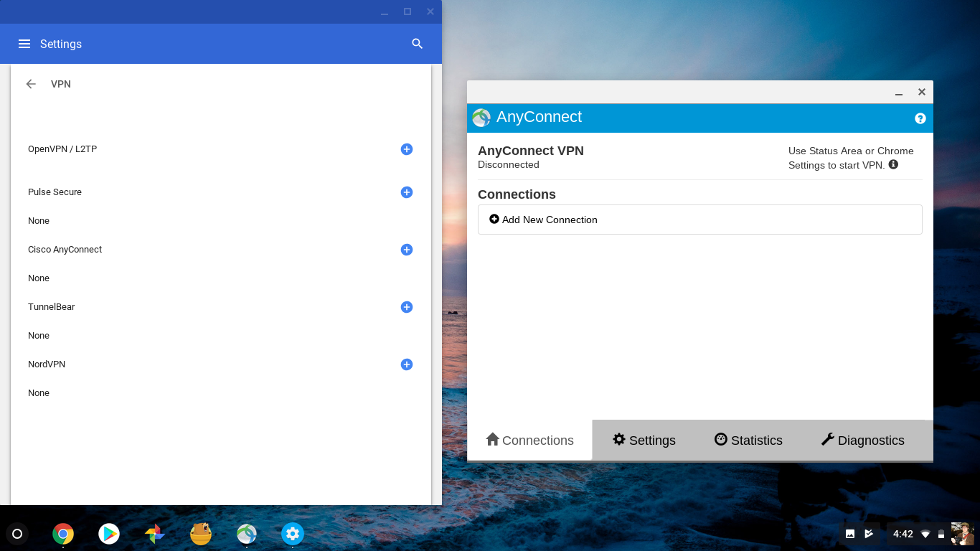Click the 'OpenVPN / L2TP' label
The height and width of the screenshot is (551, 980).
tap(62, 149)
